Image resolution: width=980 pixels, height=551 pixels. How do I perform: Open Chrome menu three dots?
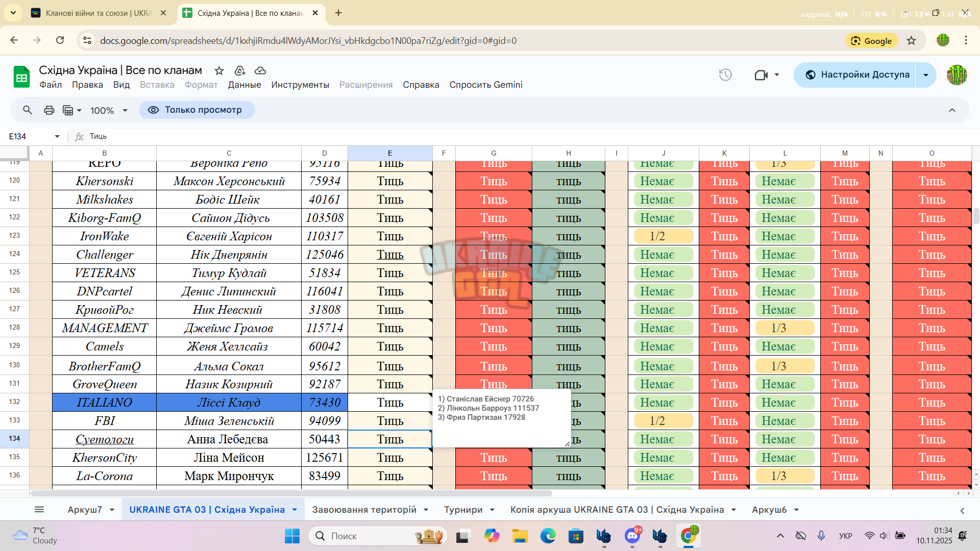966,40
